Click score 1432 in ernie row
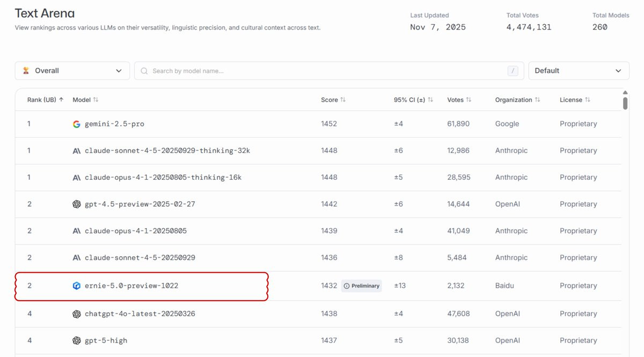 click(x=329, y=286)
